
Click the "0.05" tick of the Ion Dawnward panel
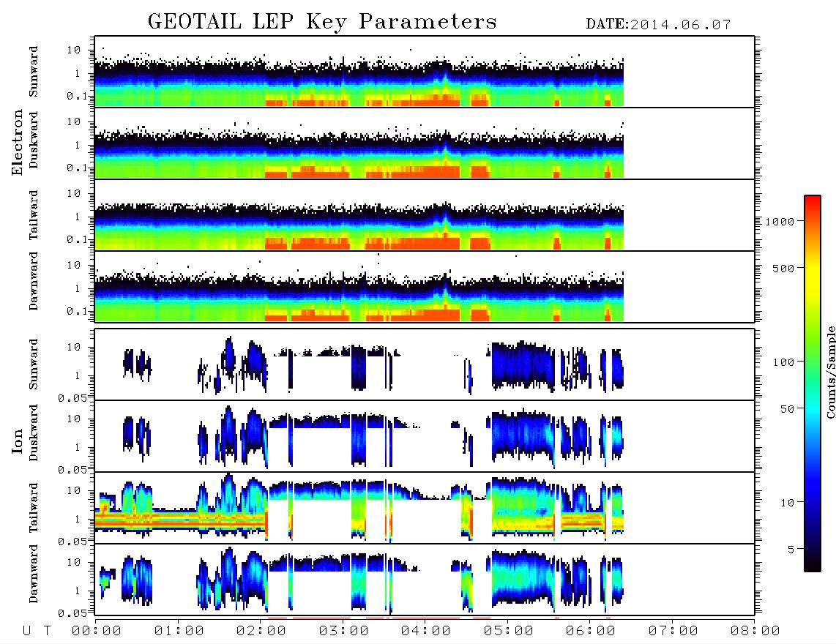72,613
